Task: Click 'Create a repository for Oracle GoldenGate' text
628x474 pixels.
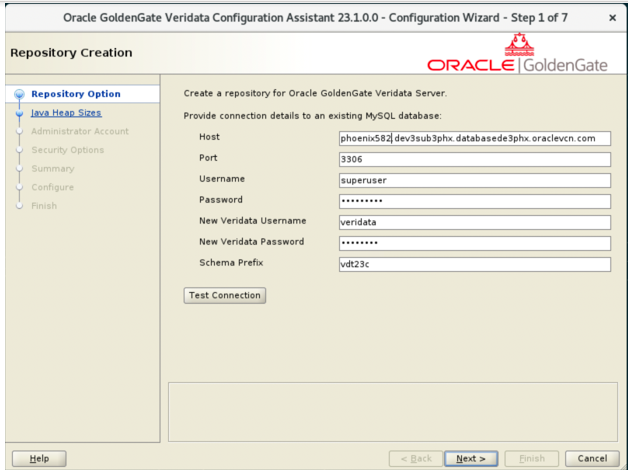Action: click(315, 93)
